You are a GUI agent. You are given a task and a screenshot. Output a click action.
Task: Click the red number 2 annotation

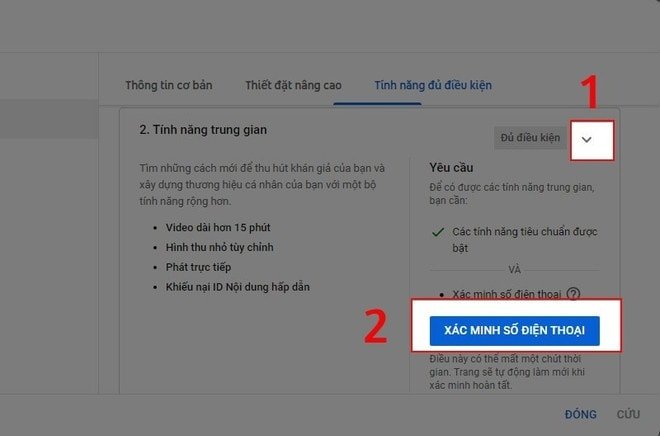coord(375,327)
